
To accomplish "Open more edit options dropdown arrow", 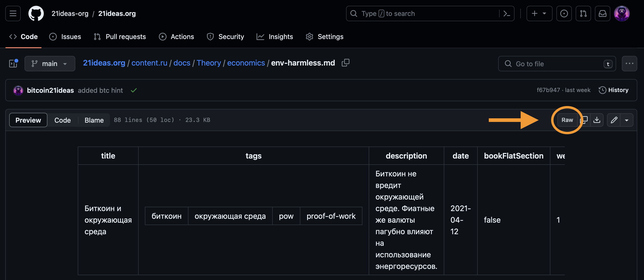I will [x=626, y=120].
